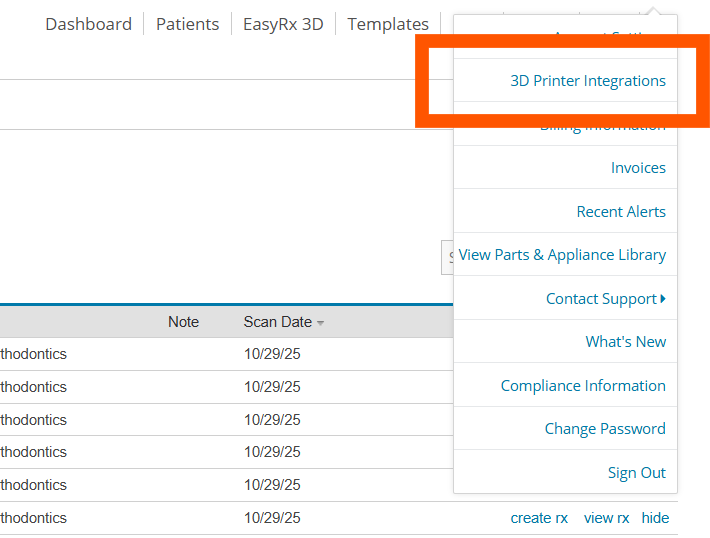Select 3D Printer Integrations menu item
Image resolution: width=710 pixels, height=538 pixels.
(587, 81)
